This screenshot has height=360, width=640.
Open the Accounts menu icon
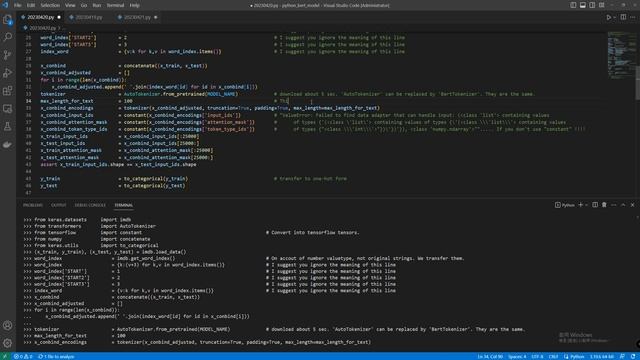(x=7, y=325)
